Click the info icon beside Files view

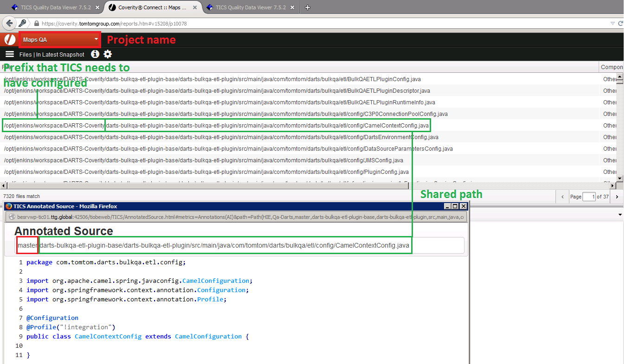95,54
